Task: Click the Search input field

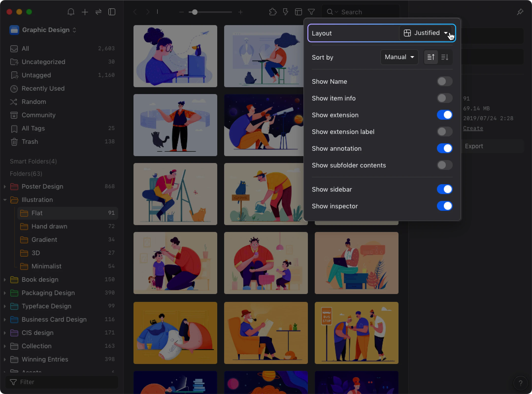Action: pyautogui.click(x=361, y=12)
